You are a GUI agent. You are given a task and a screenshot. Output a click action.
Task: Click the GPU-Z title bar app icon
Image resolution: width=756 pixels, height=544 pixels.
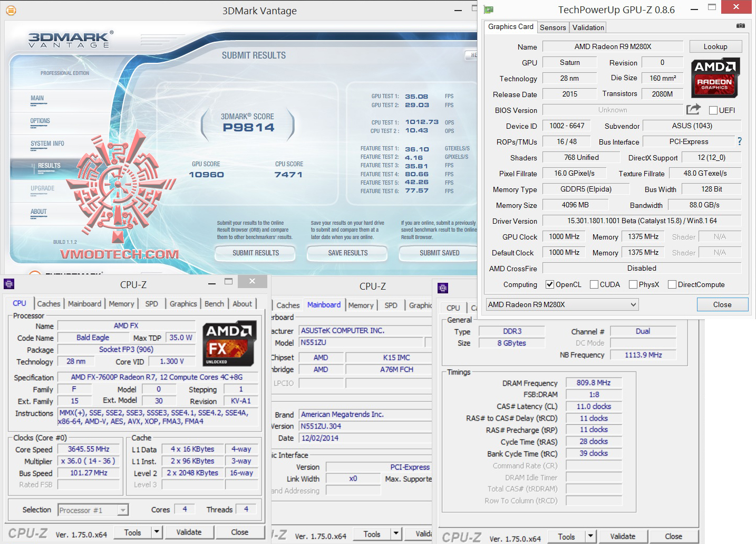pos(489,9)
